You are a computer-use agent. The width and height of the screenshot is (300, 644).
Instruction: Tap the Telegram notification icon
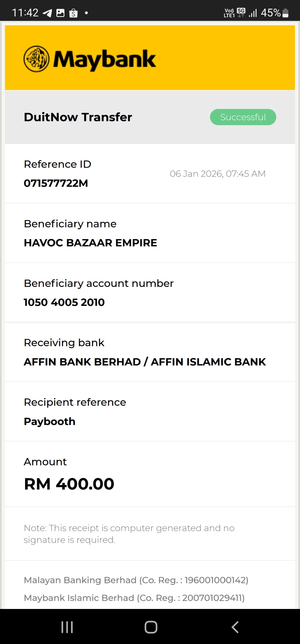click(47, 13)
